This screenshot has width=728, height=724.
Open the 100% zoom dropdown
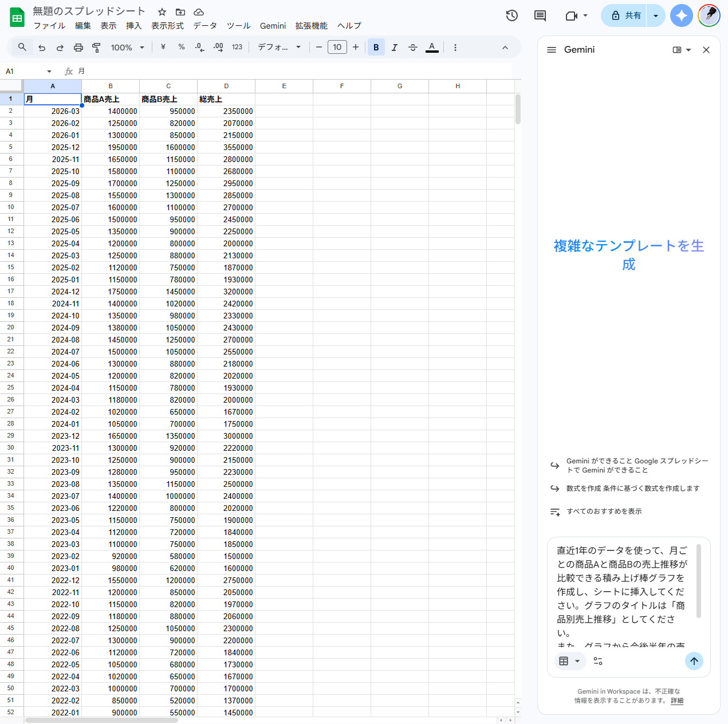pyautogui.click(x=128, y=48)
